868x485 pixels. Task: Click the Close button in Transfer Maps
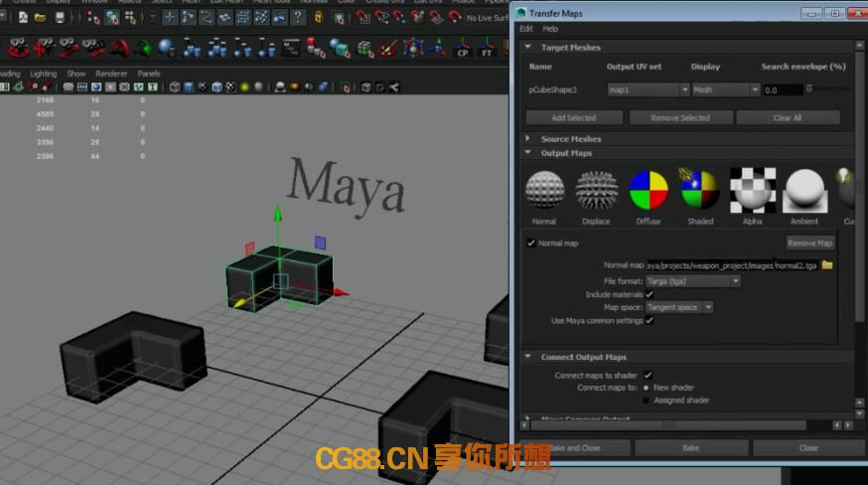coord(808,447)
